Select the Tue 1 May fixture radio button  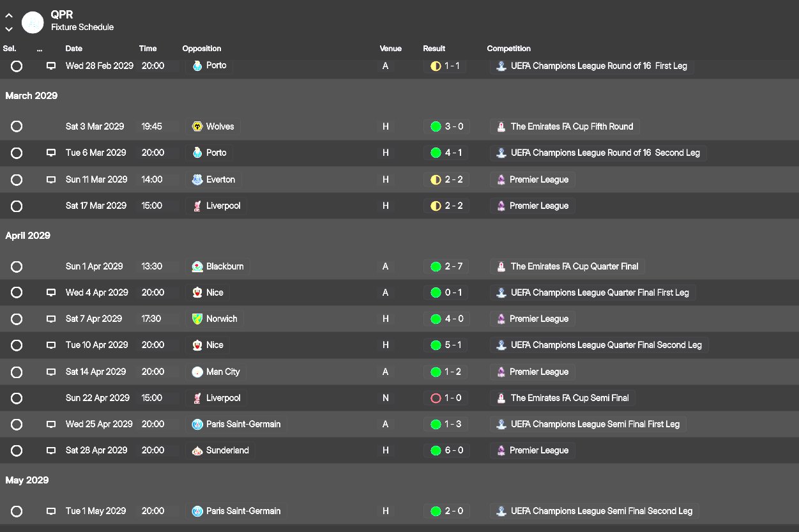click(17, 512)
